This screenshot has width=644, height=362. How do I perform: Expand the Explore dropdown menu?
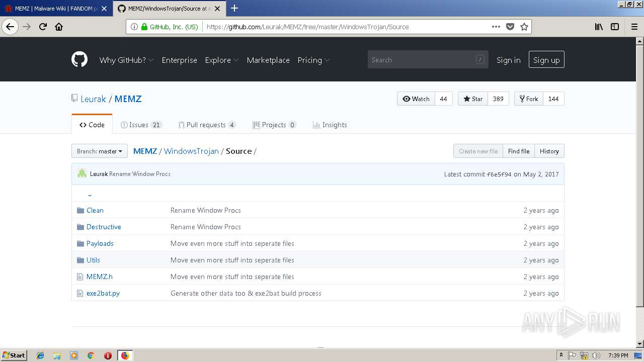coord(222,60)
